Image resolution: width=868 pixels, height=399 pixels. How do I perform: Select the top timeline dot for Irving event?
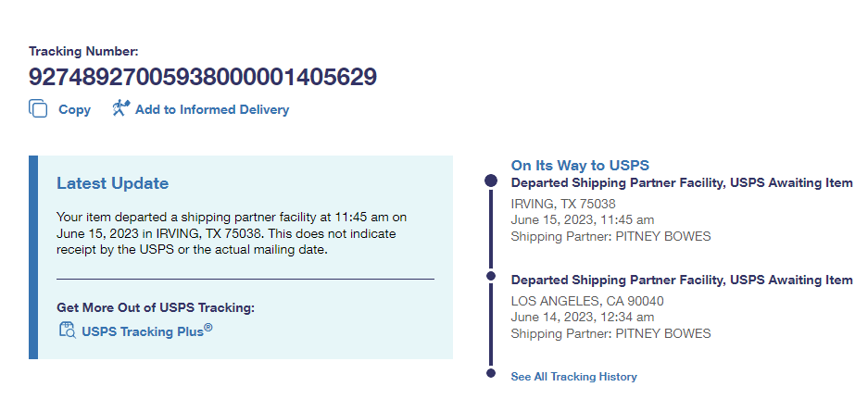coord(491,181)
